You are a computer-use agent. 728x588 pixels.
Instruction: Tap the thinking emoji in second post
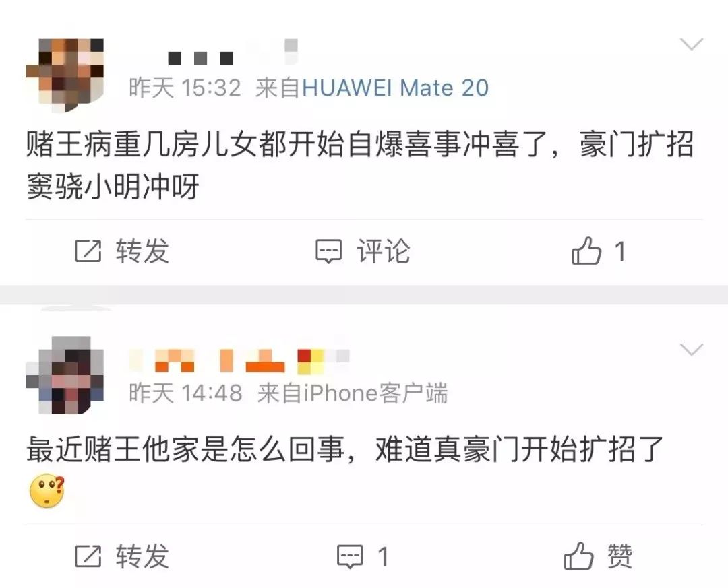click(x=47, y=491)
